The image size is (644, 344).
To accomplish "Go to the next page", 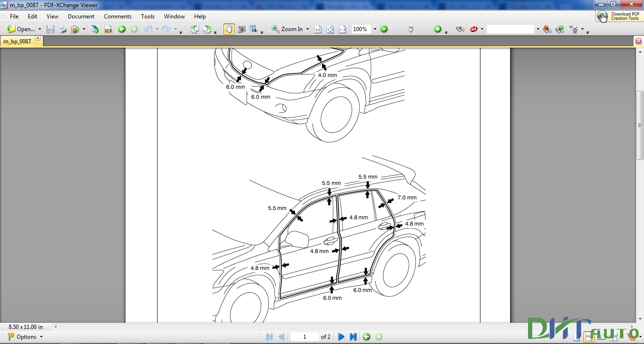I will 341,337.
